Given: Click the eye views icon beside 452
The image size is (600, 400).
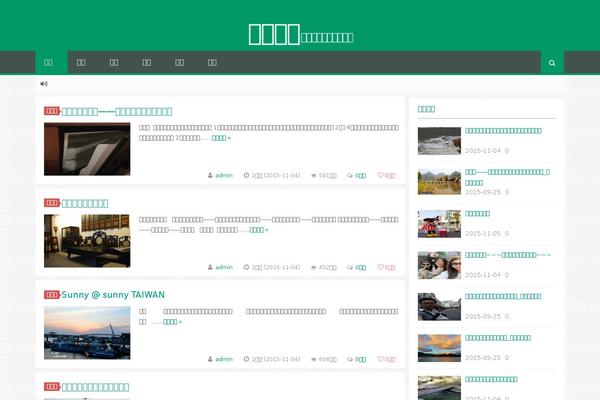Looking at the screenshot, I should 314,267.
